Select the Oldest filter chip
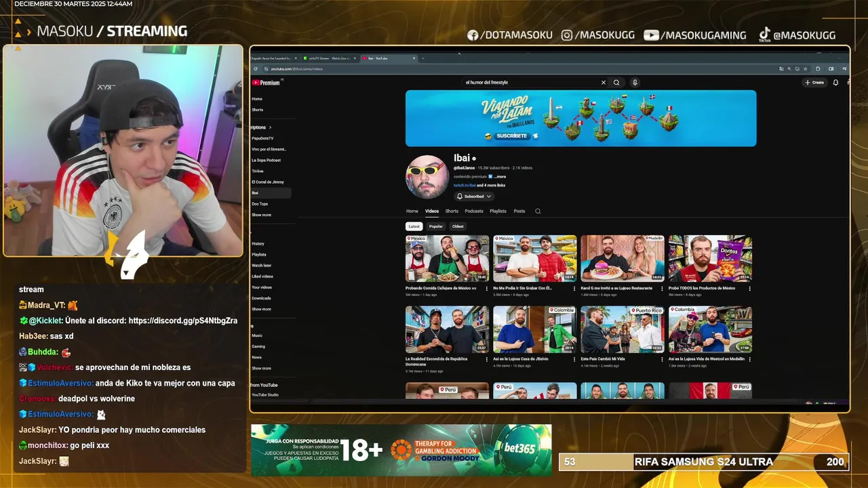 click(x=458, y=226)
